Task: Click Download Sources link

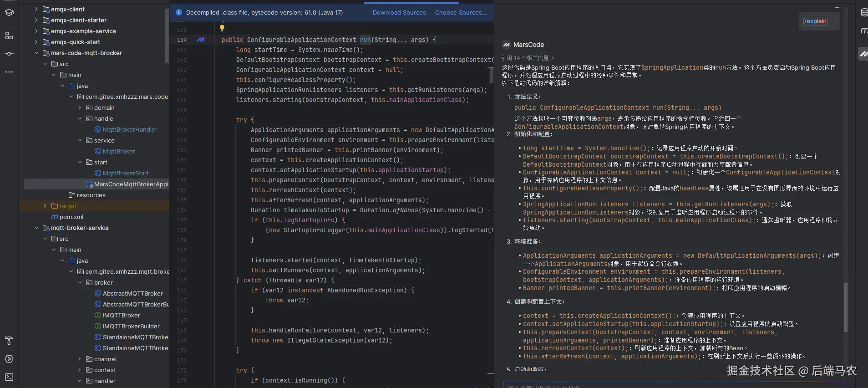Action: tap(399, 13)
